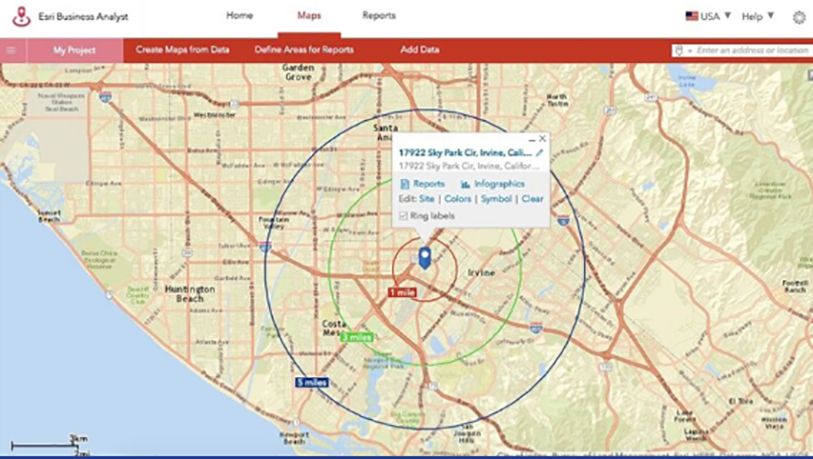This screenshot has height=459, width=813.
Task: Click the Huntington Beach map label
Action: coord(190,294)
